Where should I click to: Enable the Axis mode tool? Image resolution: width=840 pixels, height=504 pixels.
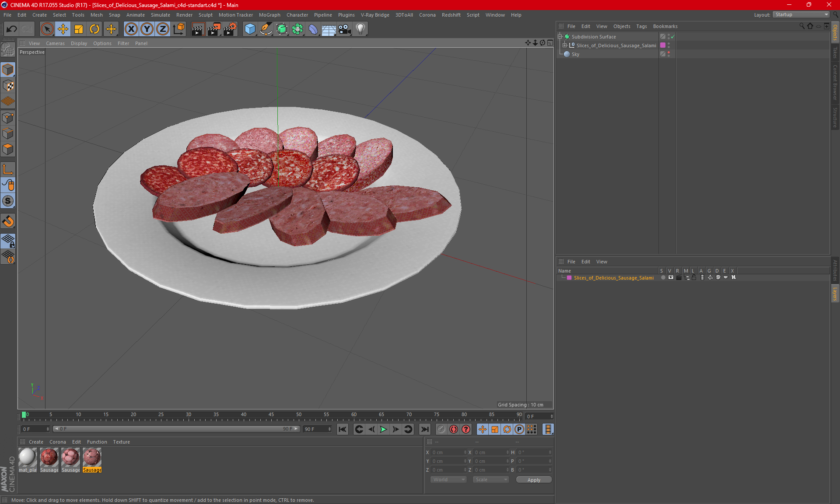pos(8,169)
